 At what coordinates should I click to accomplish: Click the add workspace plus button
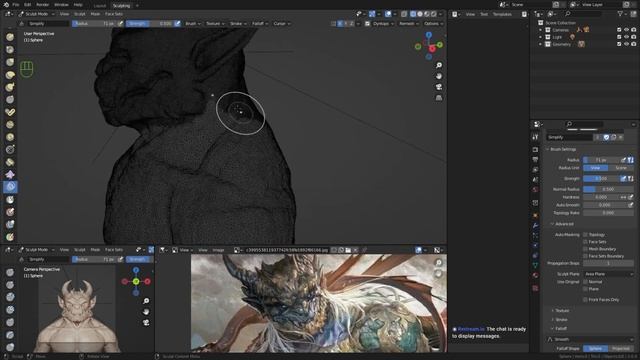coord(137,6)
